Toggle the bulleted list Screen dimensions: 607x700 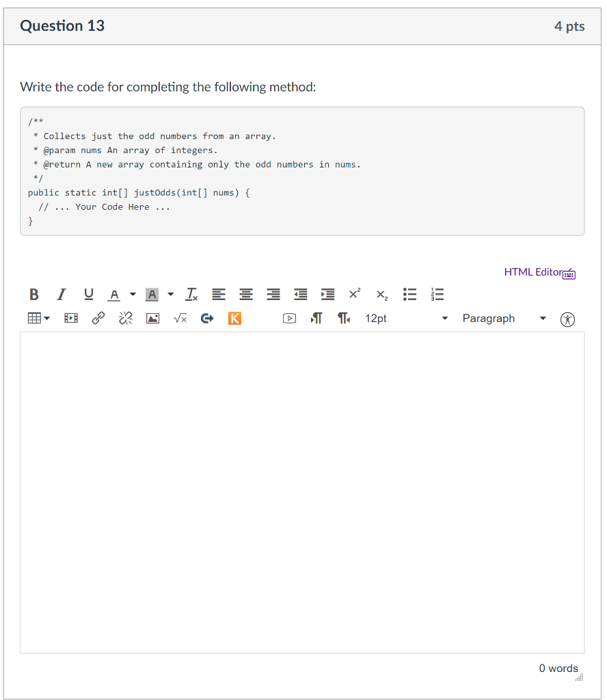(x=409, y=294)
